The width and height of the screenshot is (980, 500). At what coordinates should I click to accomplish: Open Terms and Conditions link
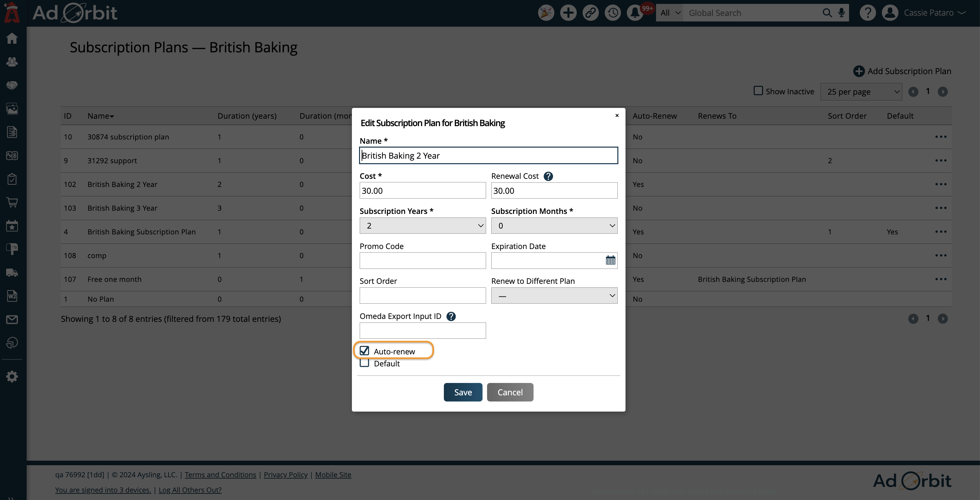pos(220,475)
